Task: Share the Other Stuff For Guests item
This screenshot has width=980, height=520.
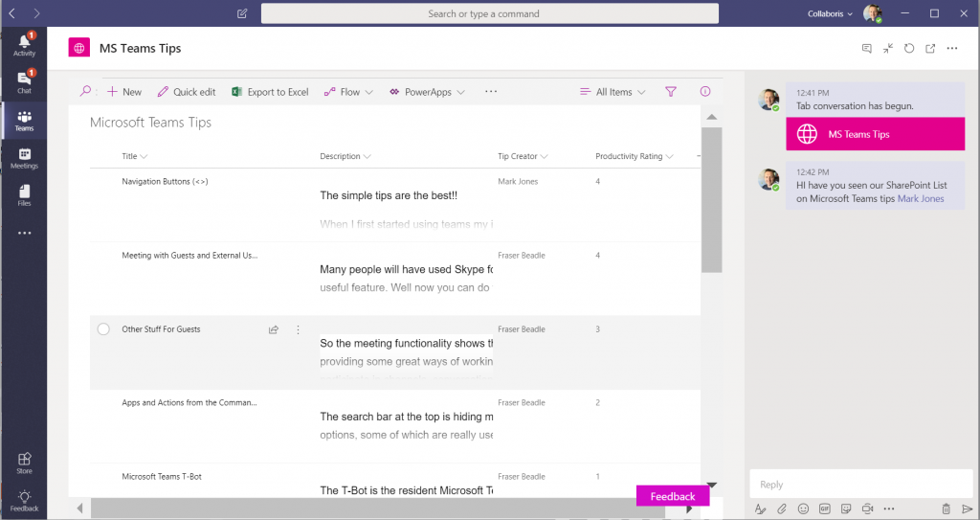Action: point(274,329)
